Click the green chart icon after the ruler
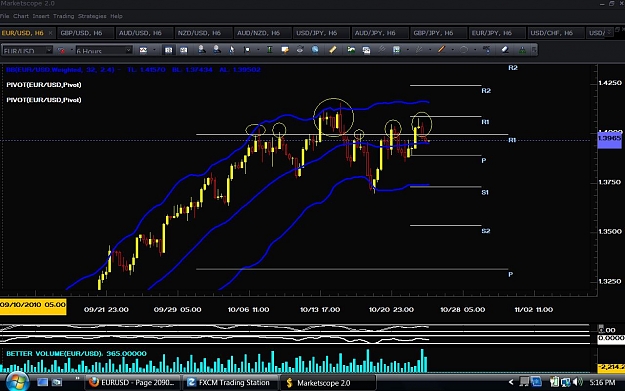This screenshot has width=625, height=391. [x=351, y=49]
